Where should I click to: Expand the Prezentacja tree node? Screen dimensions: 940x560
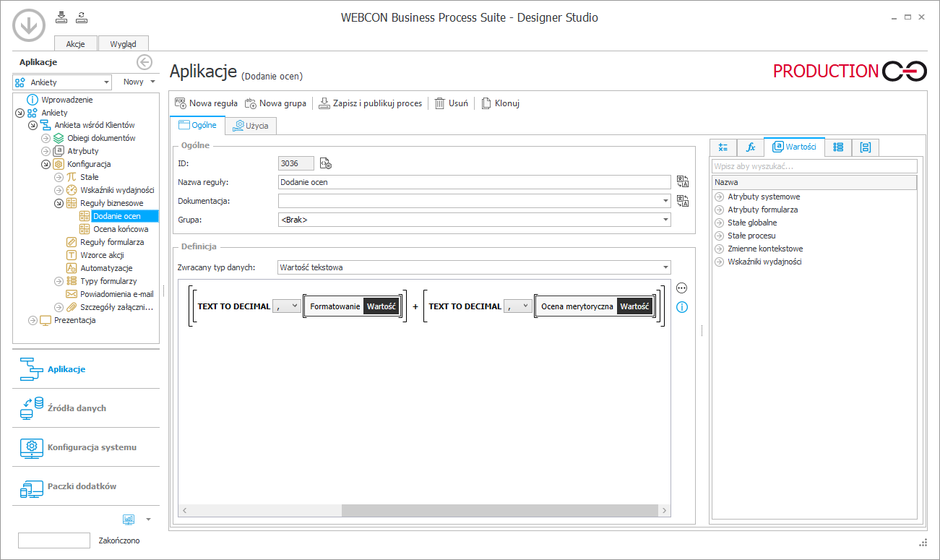pyautogui.click(x=33, y=320)
